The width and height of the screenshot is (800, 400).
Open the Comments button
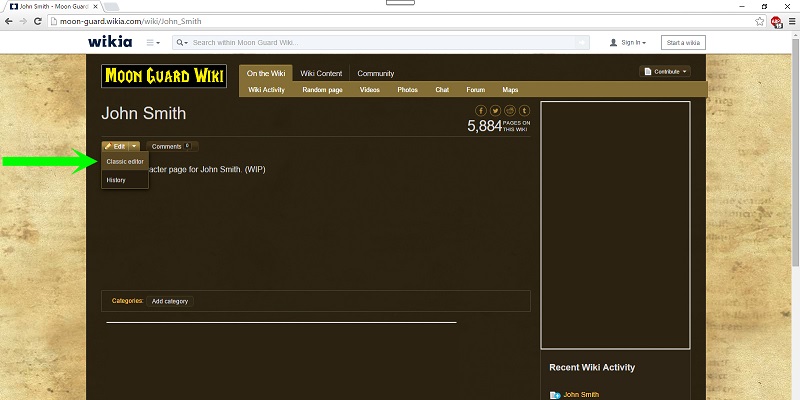tap(172, 146)
